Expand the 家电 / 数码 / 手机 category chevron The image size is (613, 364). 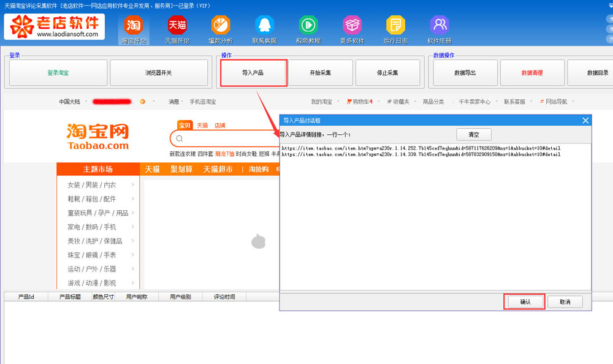[x=133, y=227]
